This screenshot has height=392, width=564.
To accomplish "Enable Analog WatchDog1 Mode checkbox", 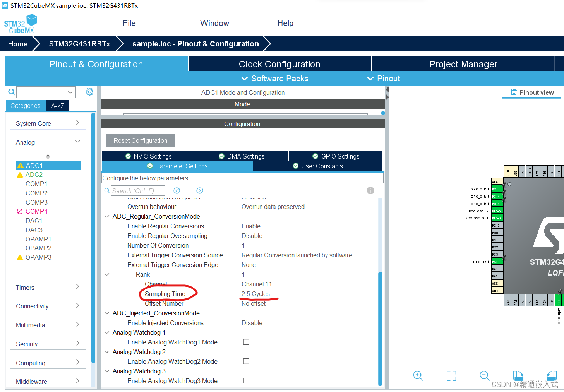I will point(246,342).
